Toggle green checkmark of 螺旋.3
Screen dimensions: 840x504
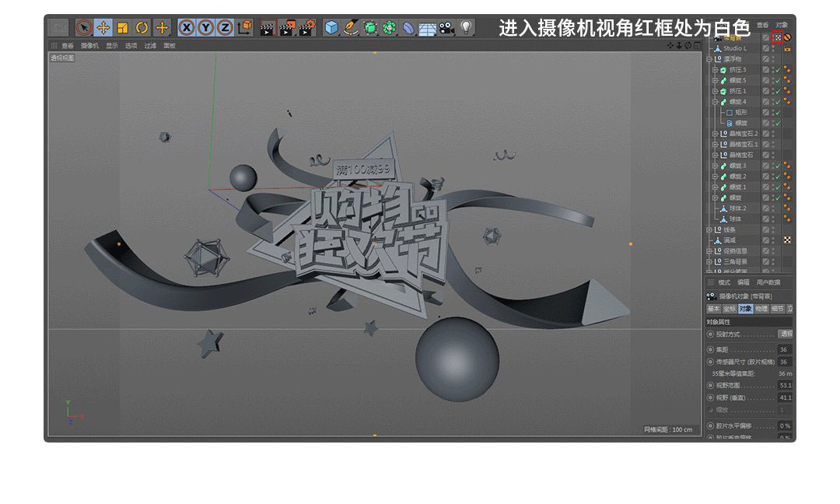pos(779,166)
